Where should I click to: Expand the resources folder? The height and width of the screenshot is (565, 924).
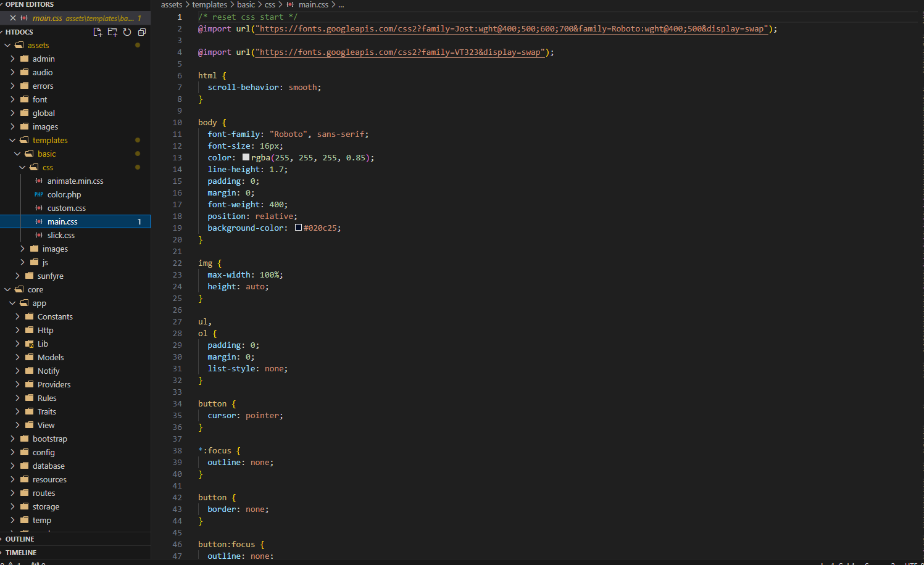(75, 479)
